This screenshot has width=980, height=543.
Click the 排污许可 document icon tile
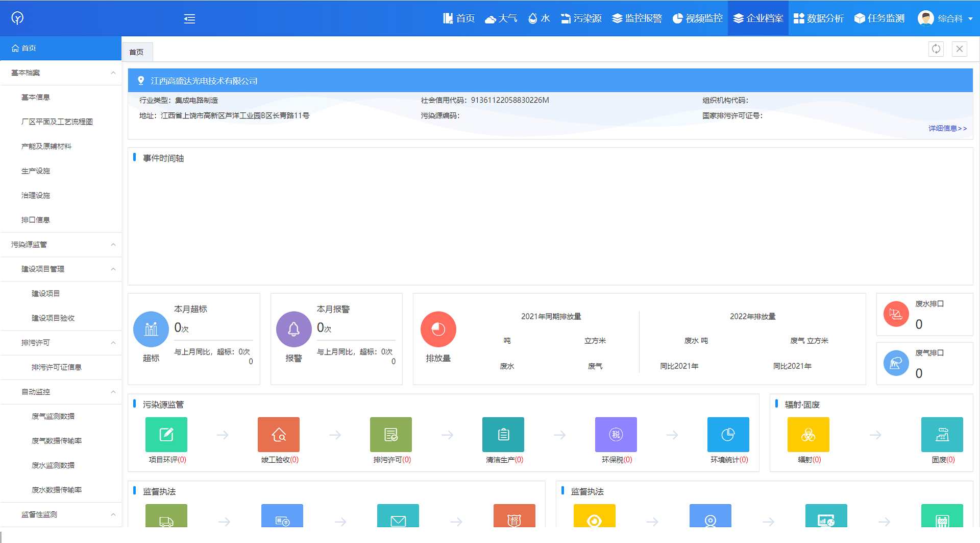click(390, 435)
